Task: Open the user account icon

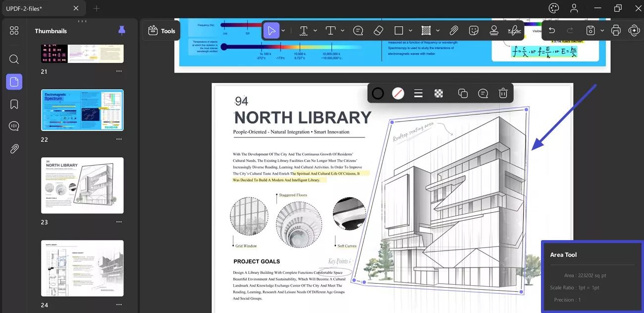Action: (574, 8)
